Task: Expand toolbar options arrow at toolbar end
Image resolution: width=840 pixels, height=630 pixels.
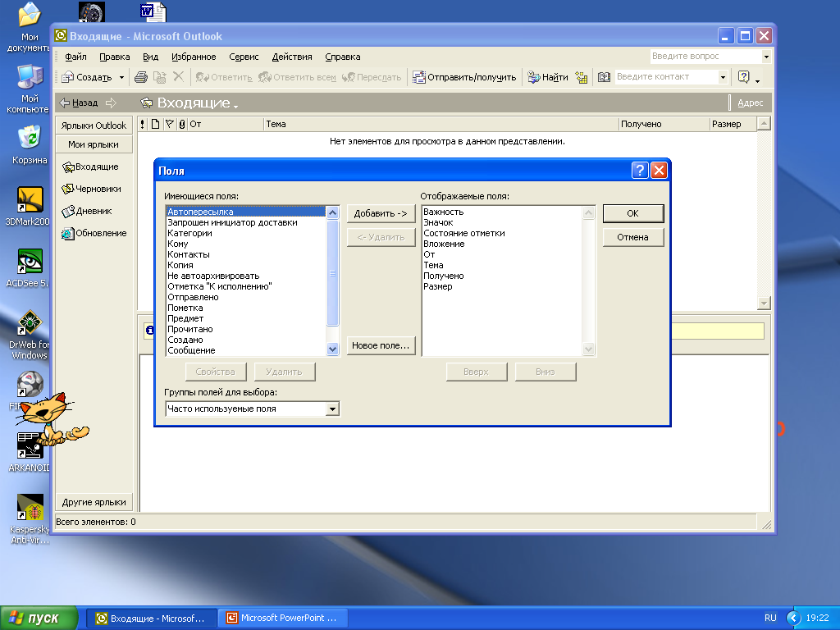Action: pos(757,81)
